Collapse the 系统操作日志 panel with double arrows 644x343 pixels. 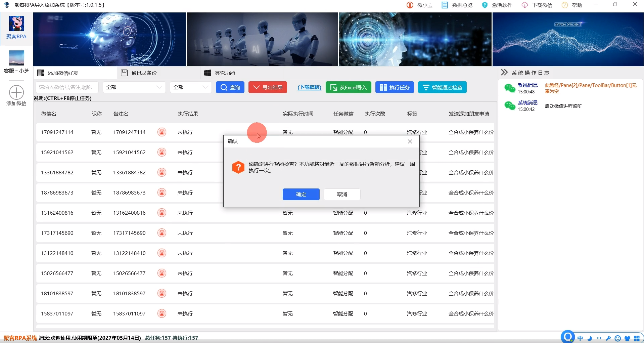click(504, 72)
